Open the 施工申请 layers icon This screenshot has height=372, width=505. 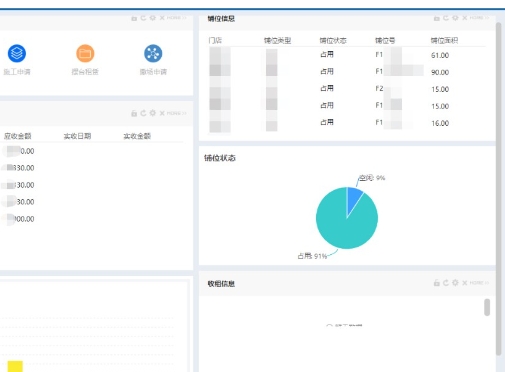tap(17, 53)
